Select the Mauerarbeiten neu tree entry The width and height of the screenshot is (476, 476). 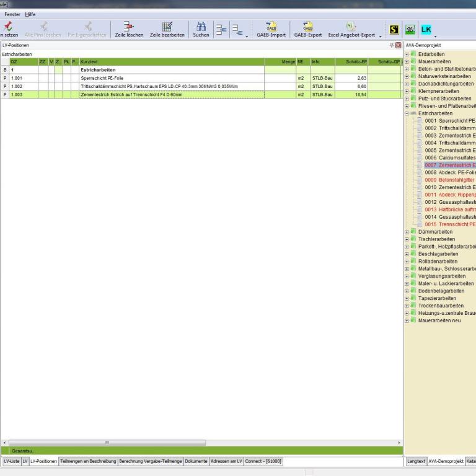pos(439,320)
